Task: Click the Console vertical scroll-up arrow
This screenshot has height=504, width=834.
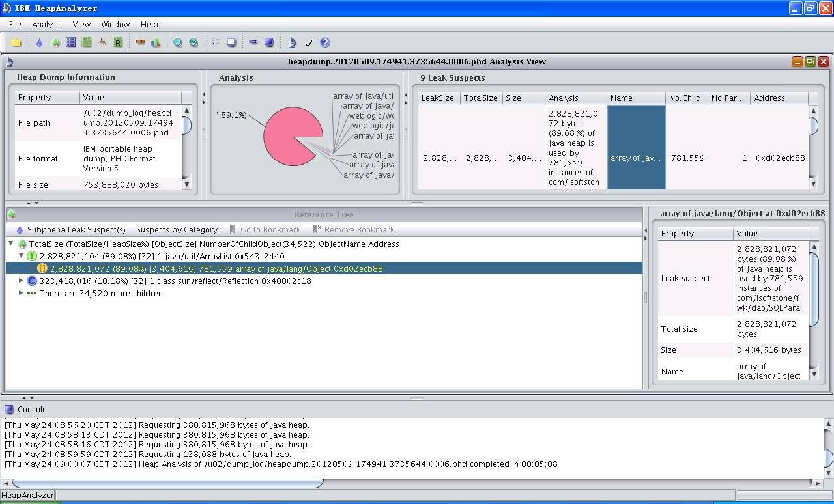Action: 828,424
